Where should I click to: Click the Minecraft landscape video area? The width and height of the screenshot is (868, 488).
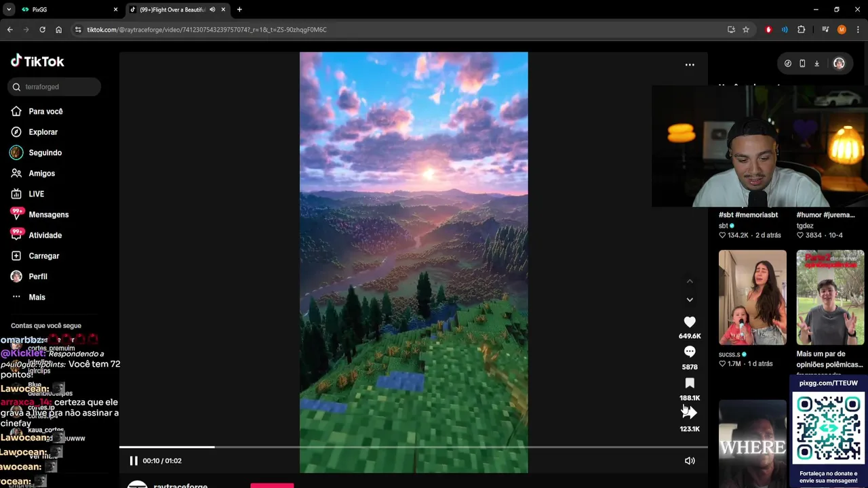(x=414, y=262)
